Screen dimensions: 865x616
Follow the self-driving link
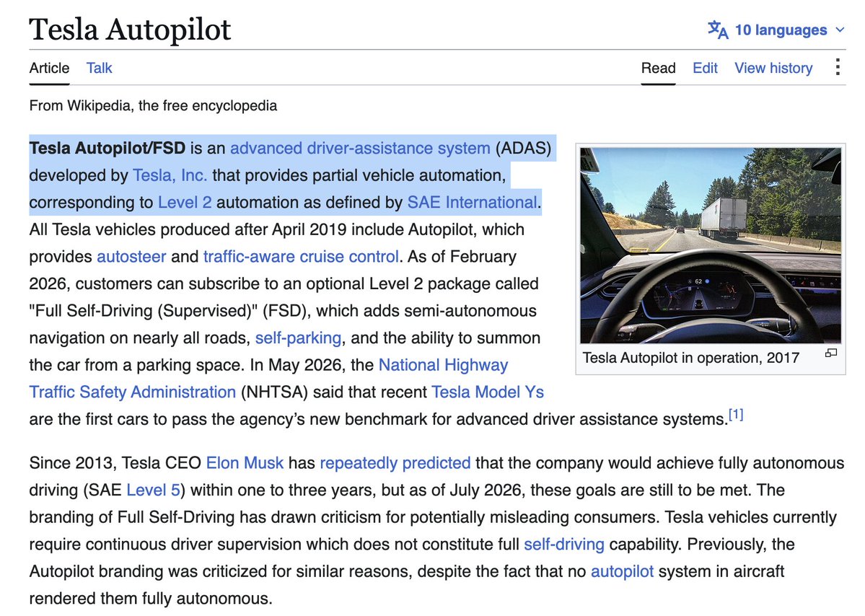564,544
